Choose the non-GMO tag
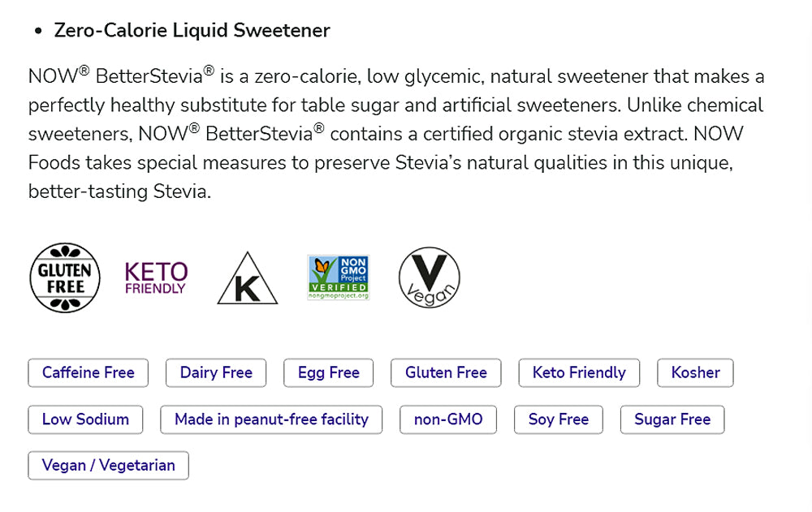This screenshot has height=512, width=812. 448,419
